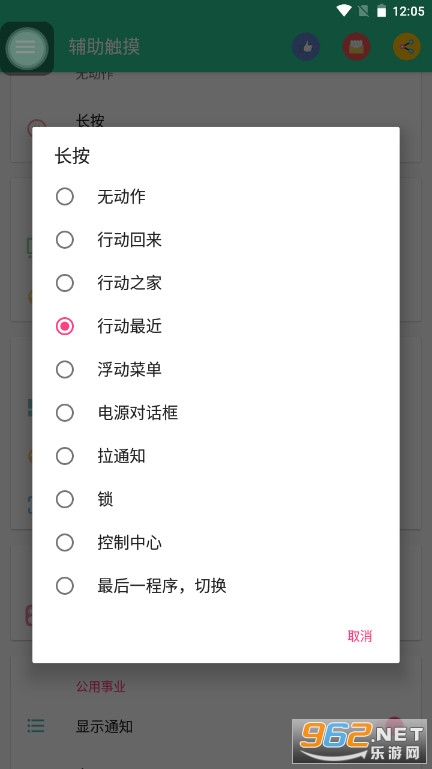
Task: Tap the orange share icon
Action: pos(407,47)
